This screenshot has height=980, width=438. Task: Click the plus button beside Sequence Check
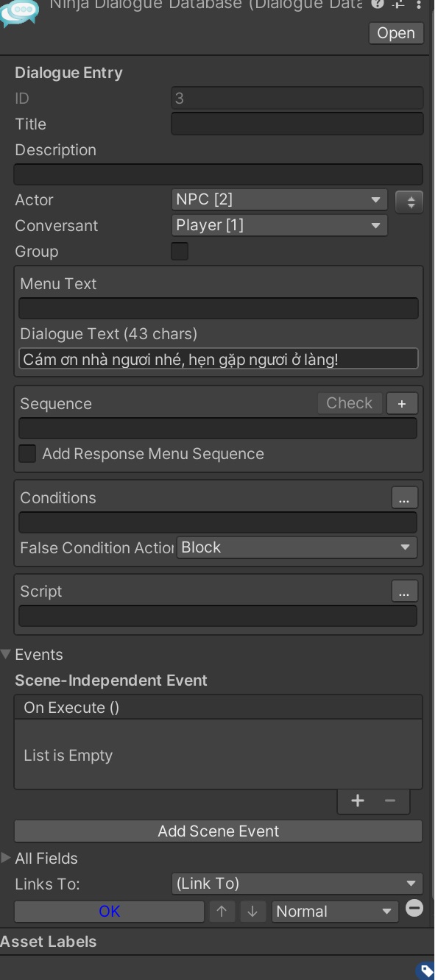[402, 403]
